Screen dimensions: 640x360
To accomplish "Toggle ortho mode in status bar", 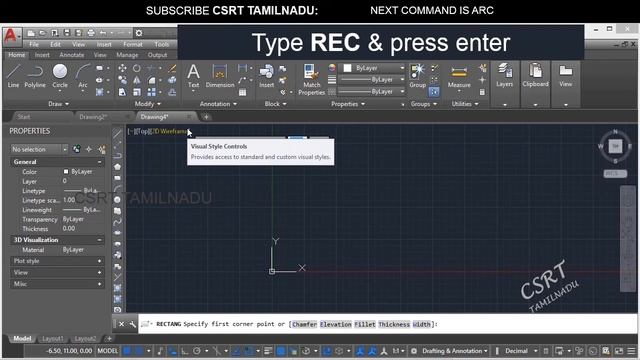I will 184,351.
